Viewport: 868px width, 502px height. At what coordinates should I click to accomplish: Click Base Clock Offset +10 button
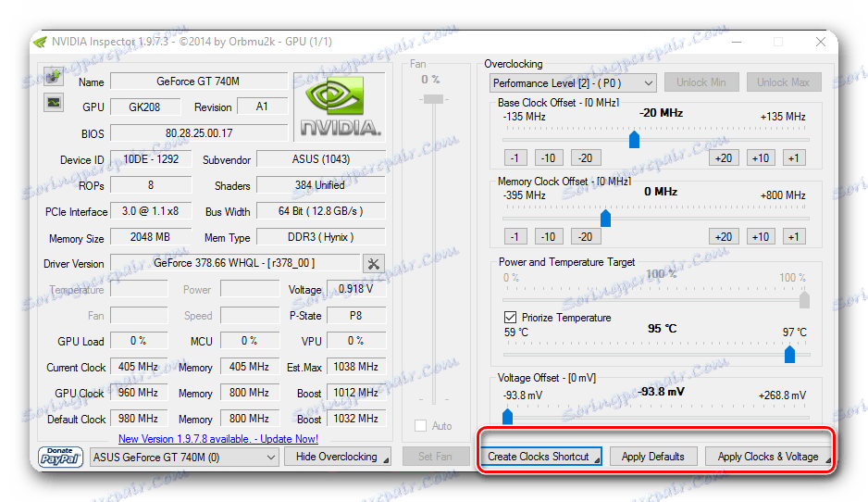point(761,157)
